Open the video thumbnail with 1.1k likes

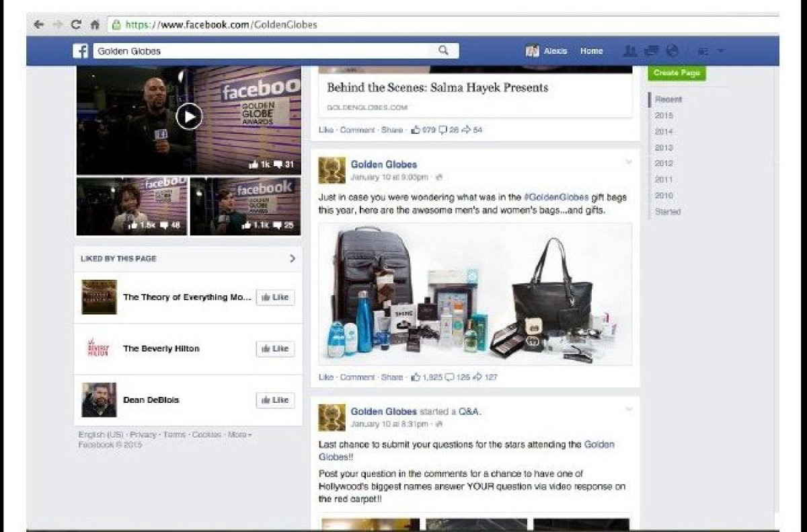245,206
